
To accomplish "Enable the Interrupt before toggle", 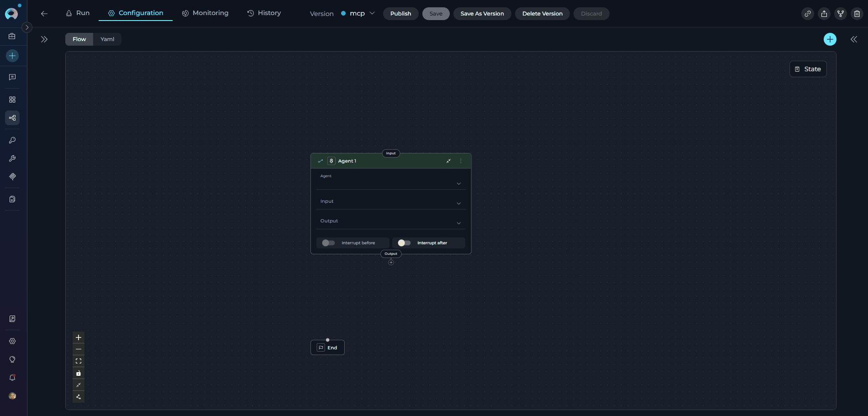I will 328,242.
